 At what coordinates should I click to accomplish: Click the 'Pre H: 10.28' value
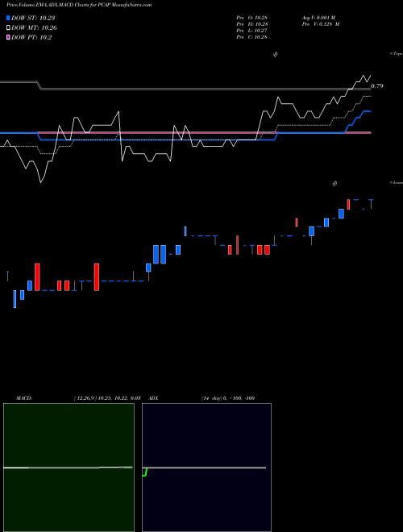(251, 24)
